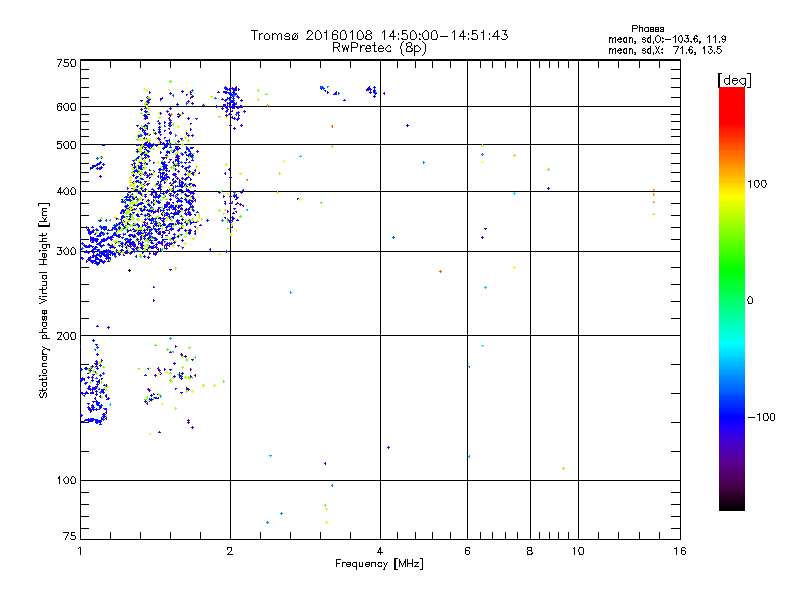Click the y-axis tick label '500'
This screenshot has width=800, height=600.
click(66, 145)
